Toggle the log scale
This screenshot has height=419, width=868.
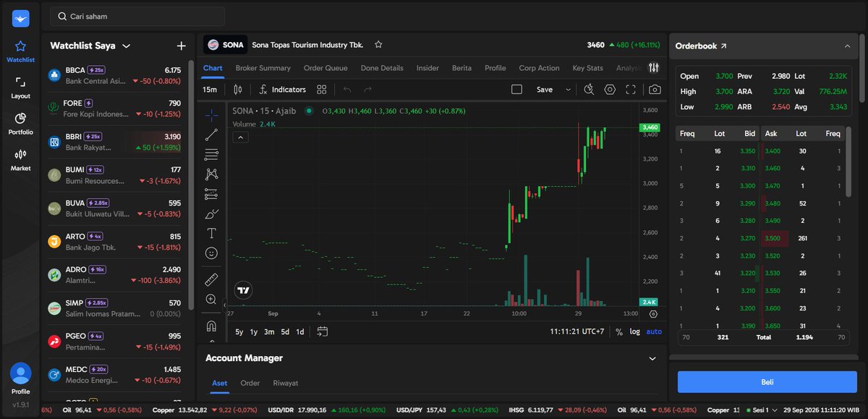coord(634,331)
